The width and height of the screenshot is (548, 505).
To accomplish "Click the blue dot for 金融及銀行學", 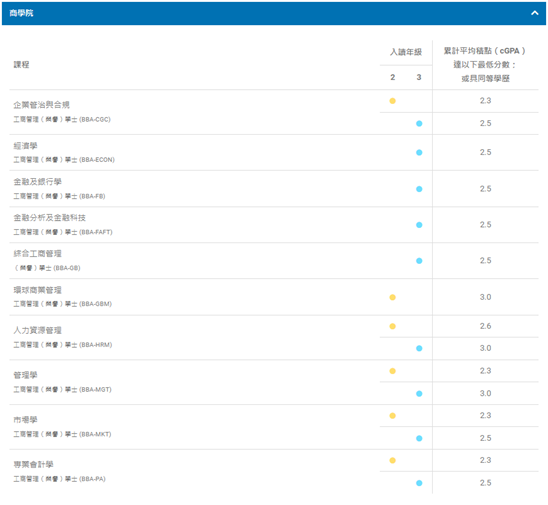I will (419, 189).
